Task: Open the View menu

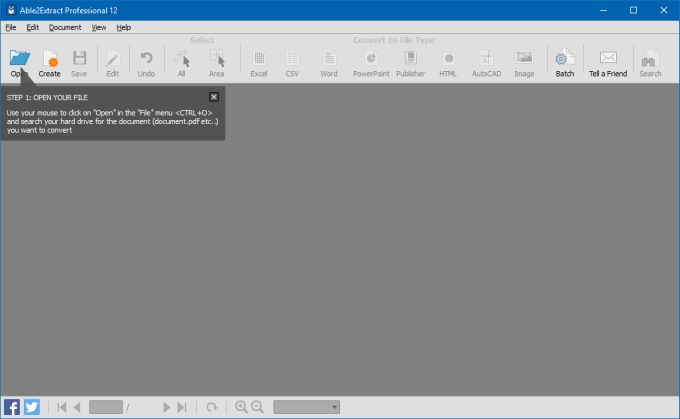Action: pos(98,27)
